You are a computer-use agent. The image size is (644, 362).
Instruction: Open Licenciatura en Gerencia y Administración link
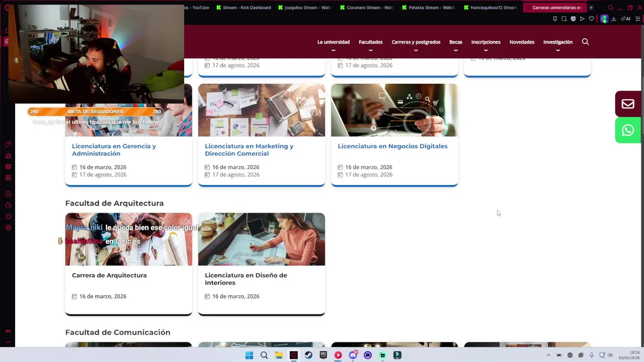pos(114,150)
